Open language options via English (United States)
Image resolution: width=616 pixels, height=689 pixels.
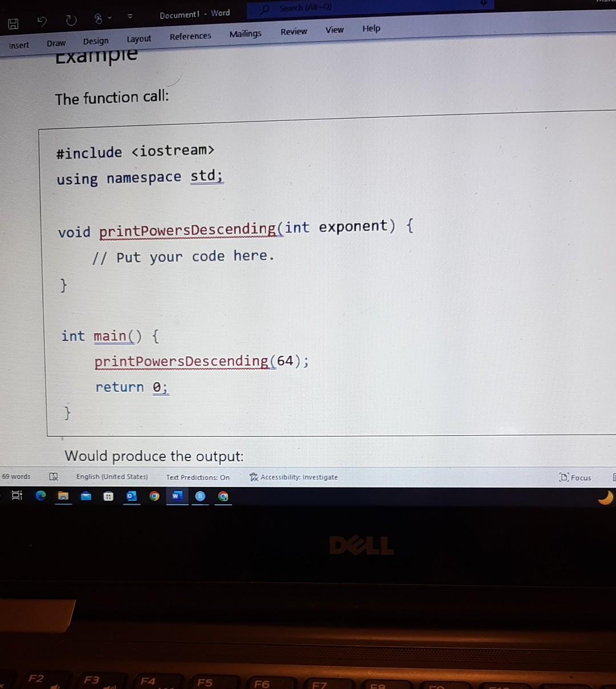click(x=112, y=477)
